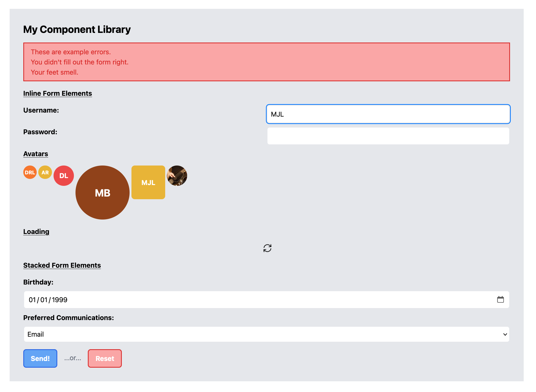Screen dimensions: 536x392
Task: Click the red error message box
Action: point(266,62)
